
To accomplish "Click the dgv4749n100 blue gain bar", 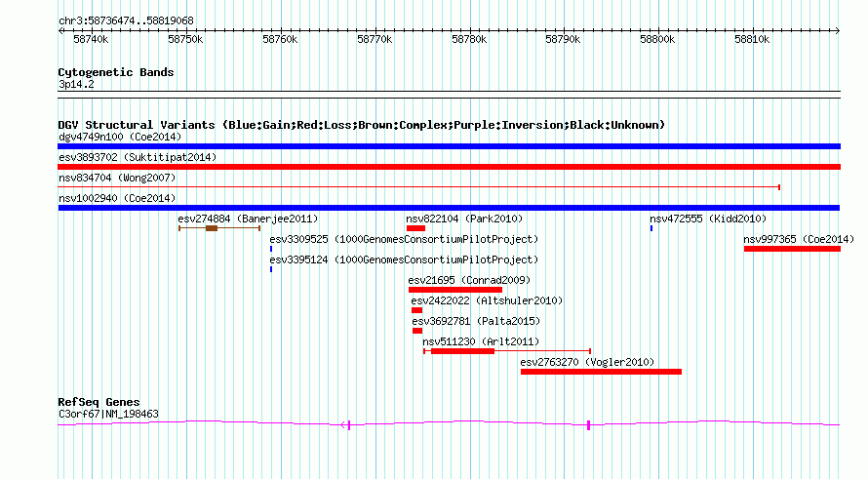I will [449, 146].
